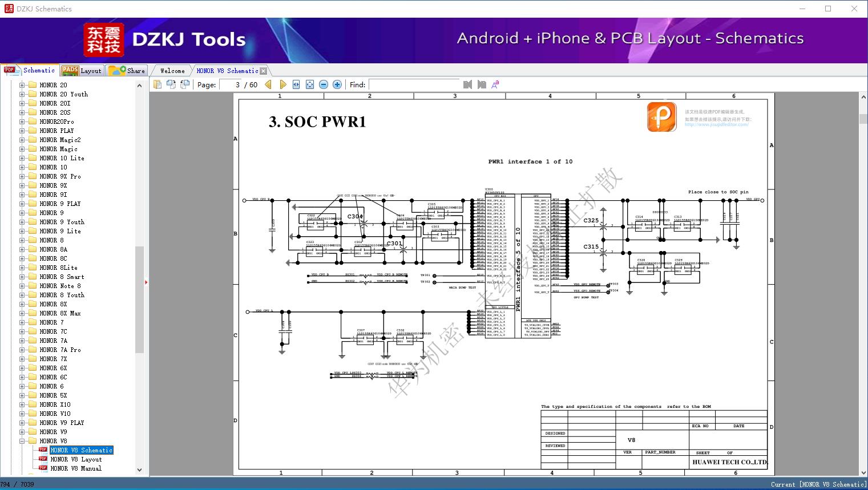Switch to the Schematic panel tab
The width and height of the screenshot is (868, 490).
pos(30,70)
